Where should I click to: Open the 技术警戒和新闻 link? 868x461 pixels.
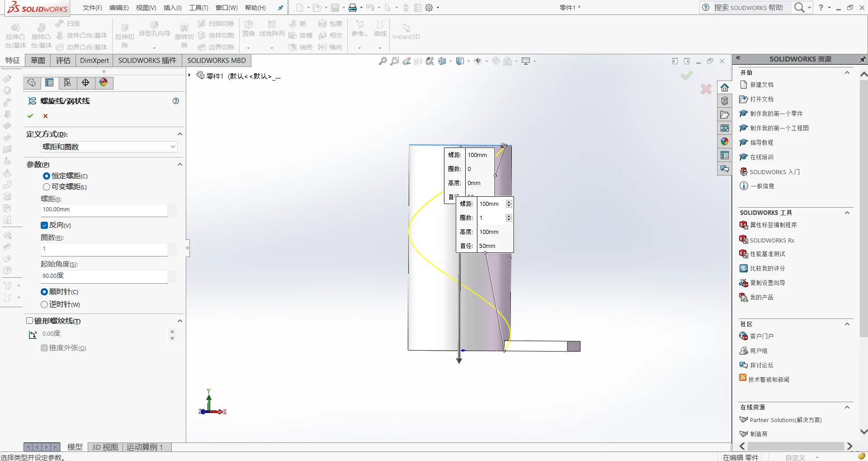click(x=769, y=380)
